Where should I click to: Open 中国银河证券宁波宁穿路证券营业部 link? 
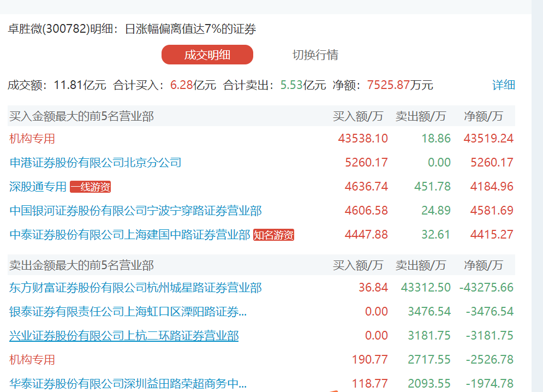click(135, 211)
